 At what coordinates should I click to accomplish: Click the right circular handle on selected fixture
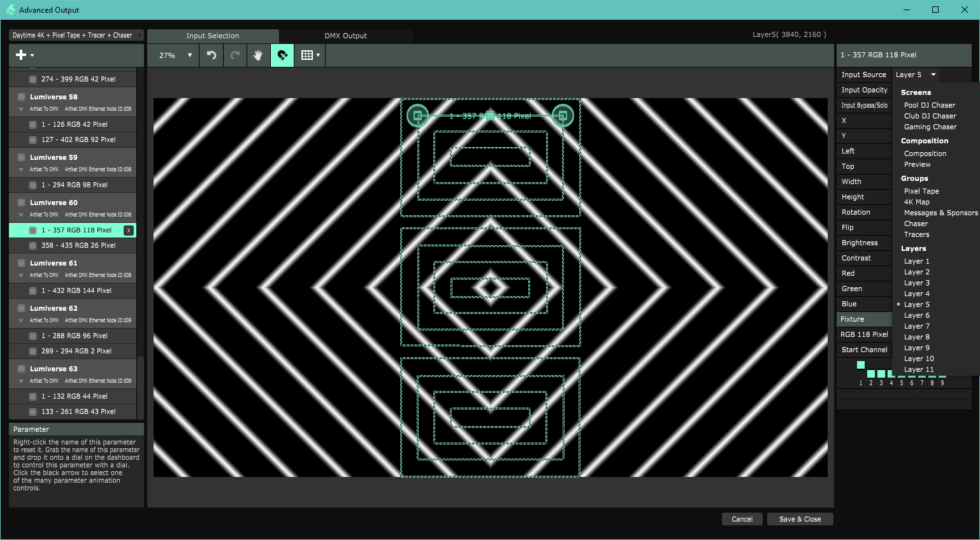(x=562, y=116)
